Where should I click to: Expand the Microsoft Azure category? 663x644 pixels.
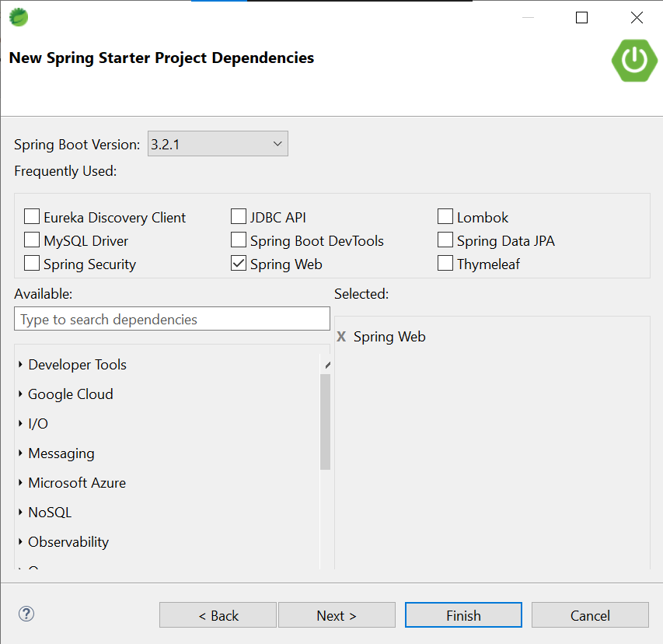(x=20, y=483)
